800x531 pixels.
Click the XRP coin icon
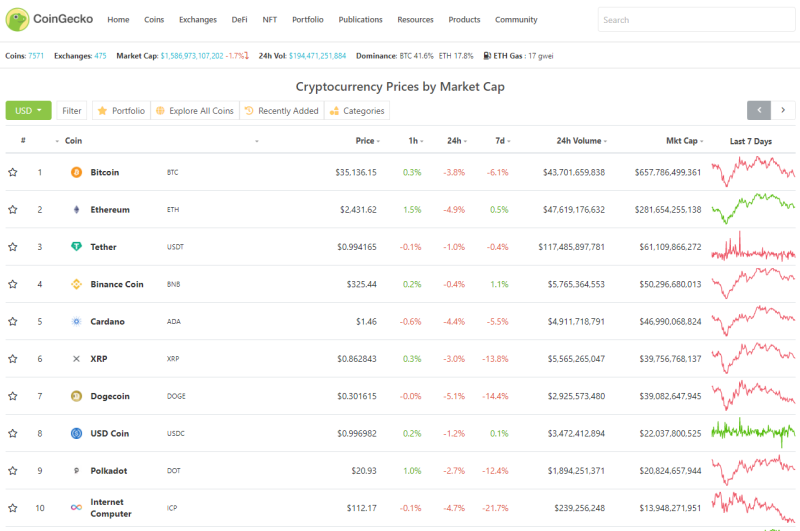click(76, 359)
